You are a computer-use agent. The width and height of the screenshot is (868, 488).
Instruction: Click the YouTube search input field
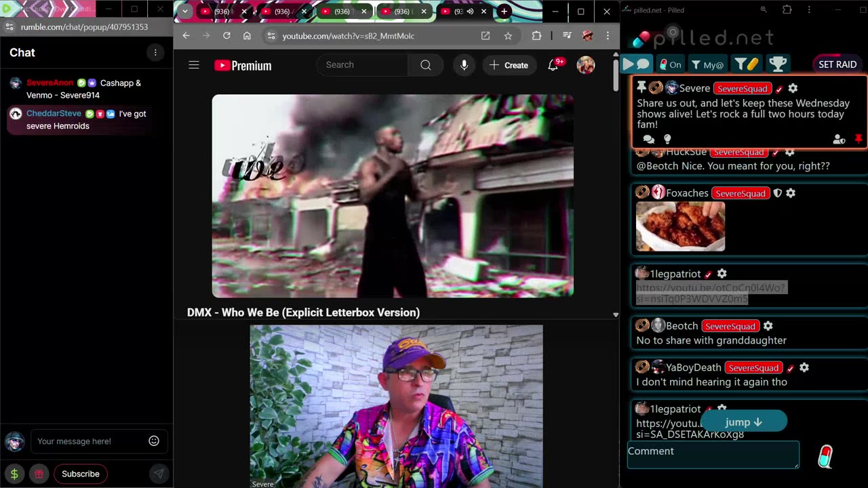pyautogui.click(x=363, y=65)
